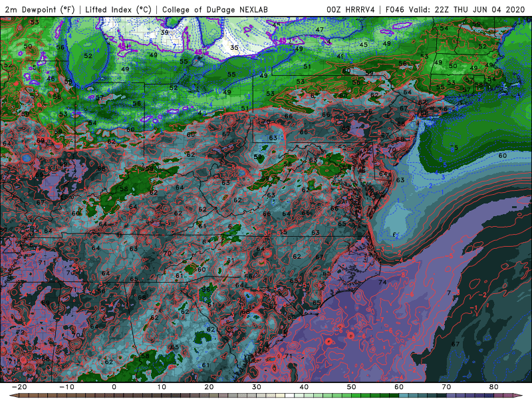Click the 35 dewpoint value in the white area
This screenshot has width=532, height=399.
click(x=234, y=47)
